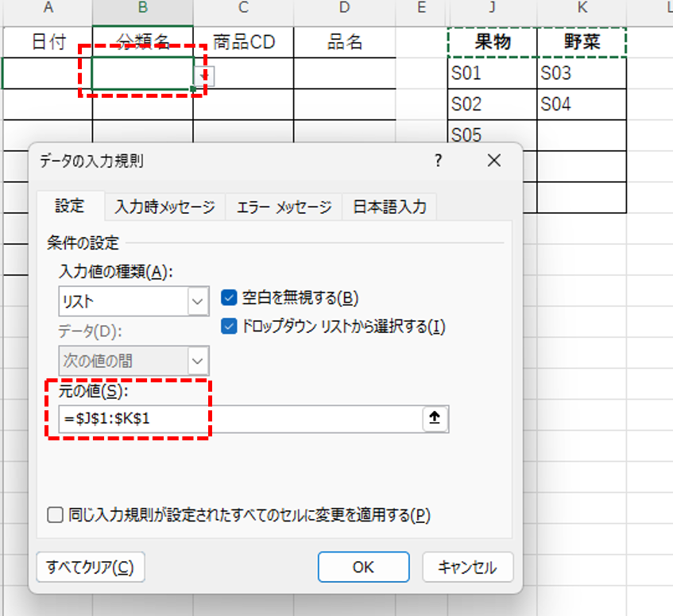The width and height of the screenshot is (673, 616).
Task: Click the S01 cell
Action: [493, 73]
